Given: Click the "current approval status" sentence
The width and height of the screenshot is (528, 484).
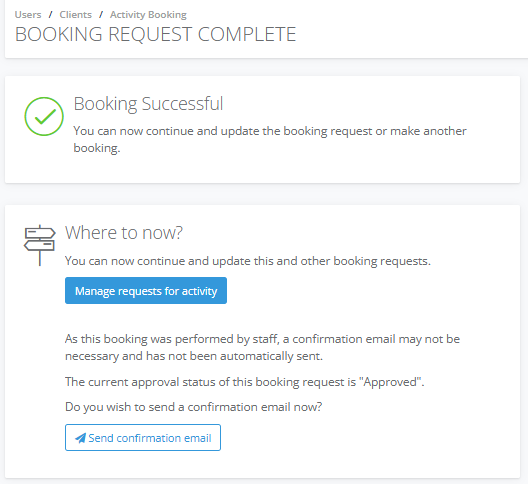Looking at the screenshot, I should [x=244, y=382].
